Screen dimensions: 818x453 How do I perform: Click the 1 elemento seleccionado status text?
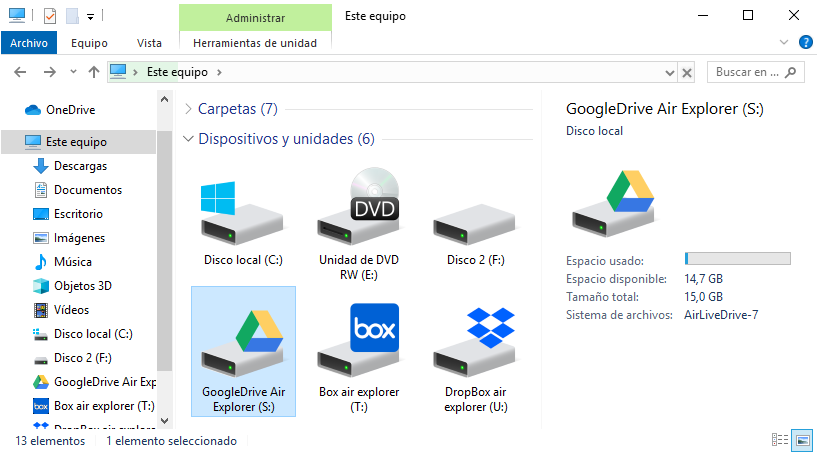tap(172, 441)
